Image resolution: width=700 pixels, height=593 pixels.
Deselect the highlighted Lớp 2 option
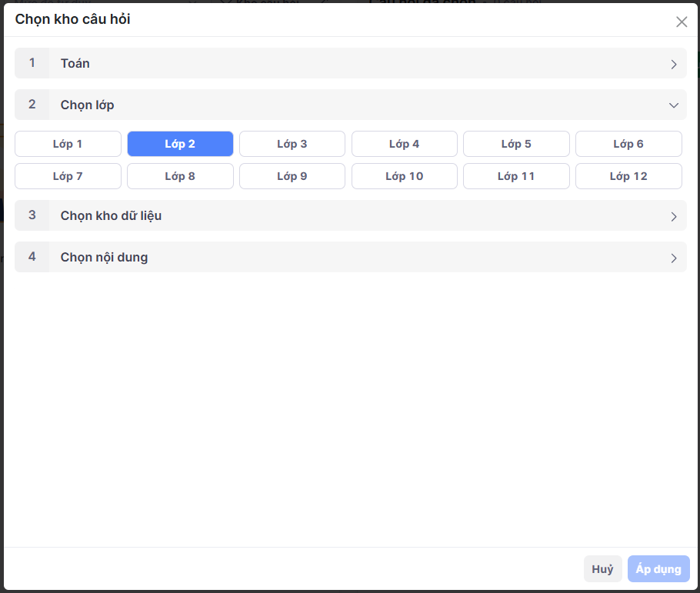tap(180, 144)
